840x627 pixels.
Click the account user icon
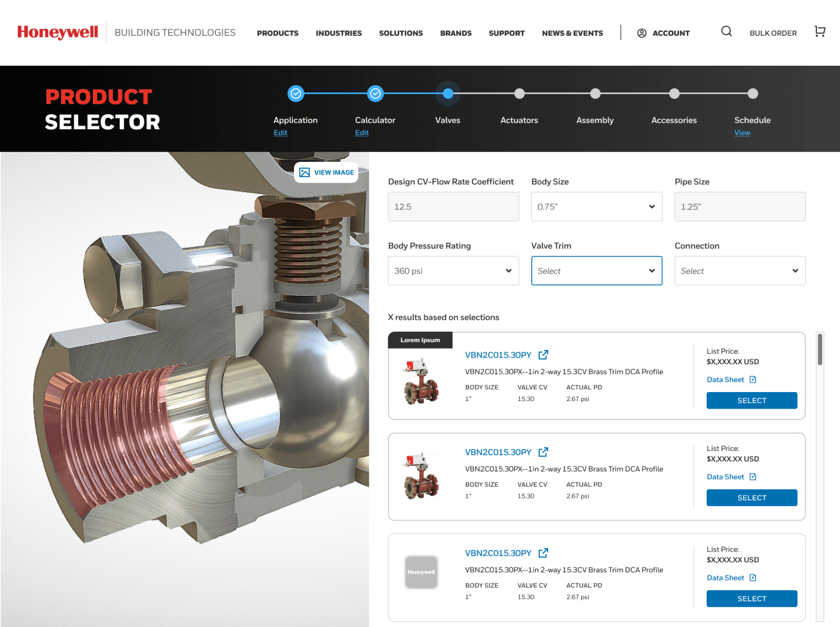(x=642, y=33)
